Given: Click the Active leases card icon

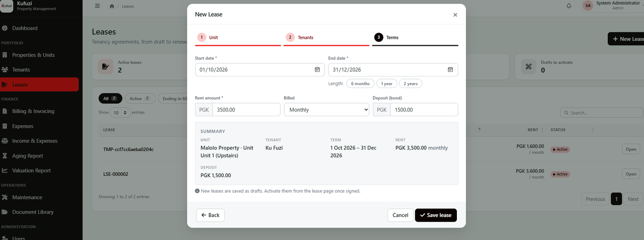Looking at the screenshot, I should [x=106, y=66].
